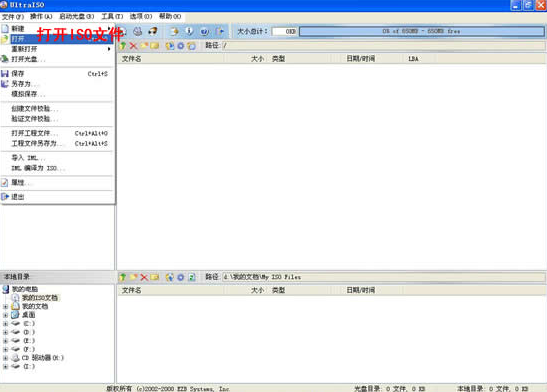Image resolution: width=547 pixels, height=392 pixels.
Task: Click the local pane 路径 path field
Action: coord(383,277)
